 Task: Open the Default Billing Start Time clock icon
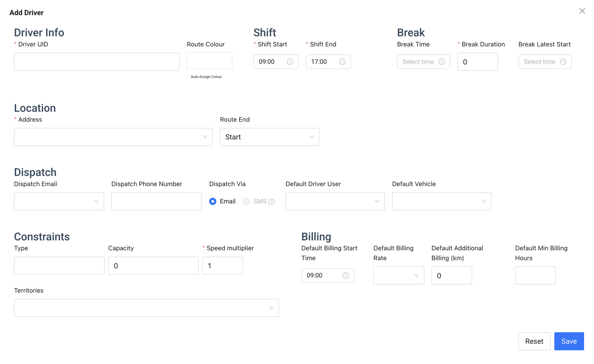346,275
